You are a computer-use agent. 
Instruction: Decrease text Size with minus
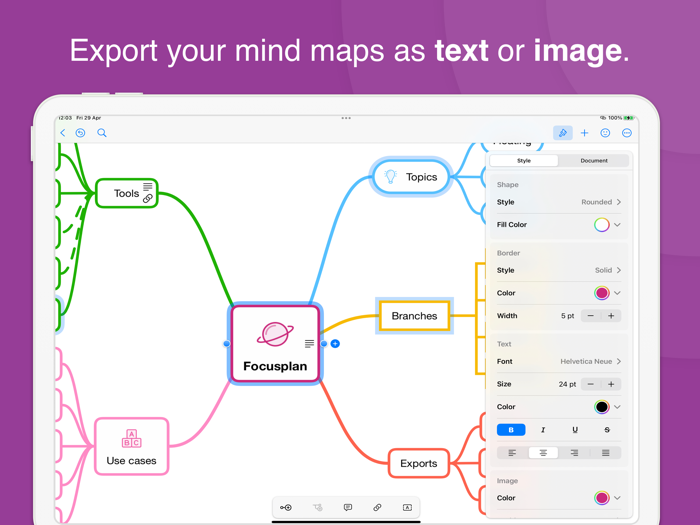click(591, 384)
